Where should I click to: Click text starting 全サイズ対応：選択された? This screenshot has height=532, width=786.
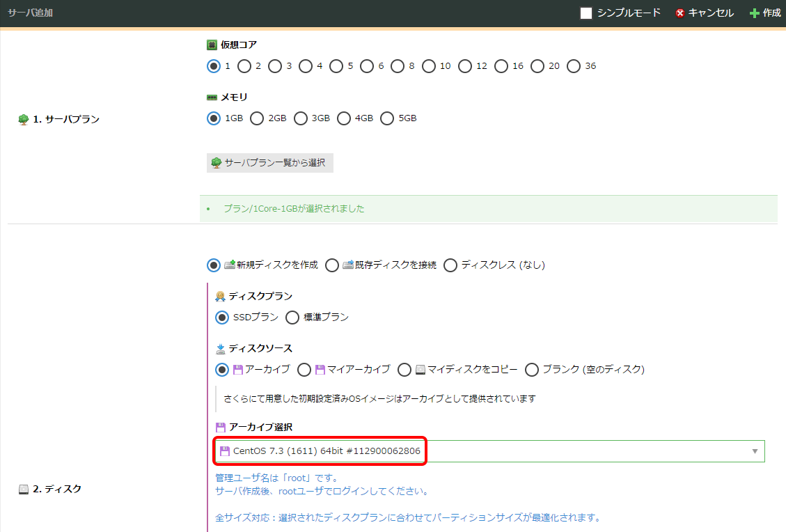click(409, 517)
